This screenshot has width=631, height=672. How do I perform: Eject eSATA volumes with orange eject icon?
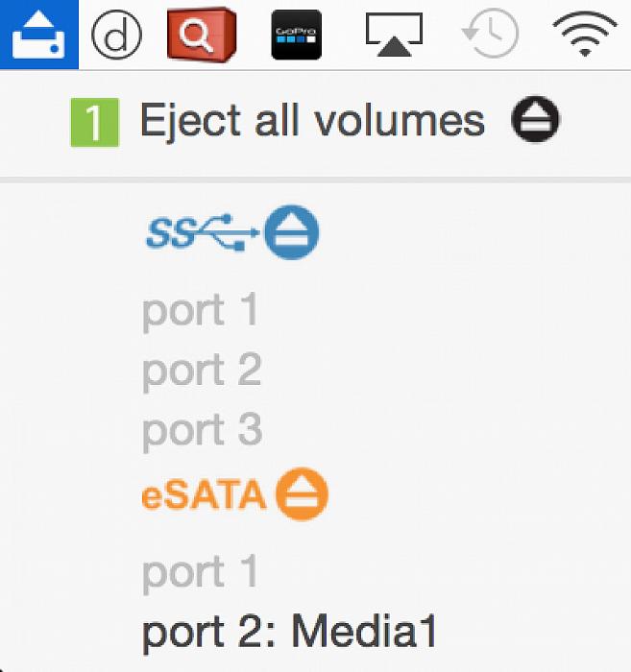[x=302, y=493]
